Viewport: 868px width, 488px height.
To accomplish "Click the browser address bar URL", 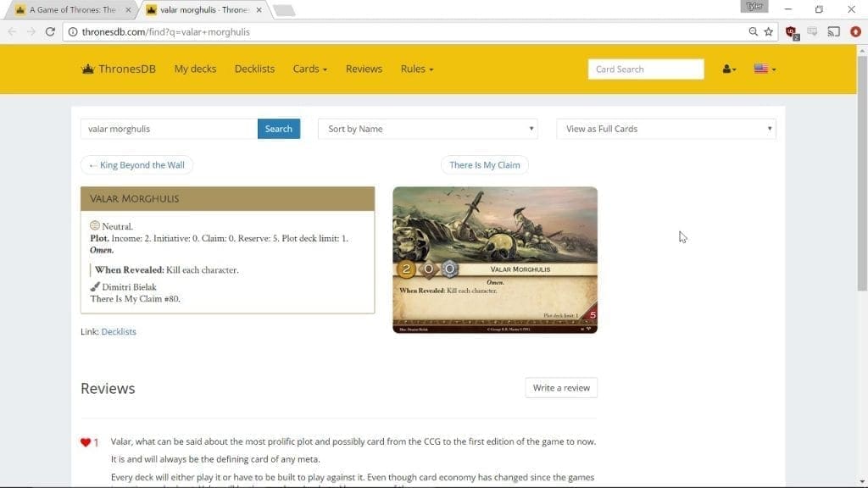I will pyautogui.click(x=166, y=32).
